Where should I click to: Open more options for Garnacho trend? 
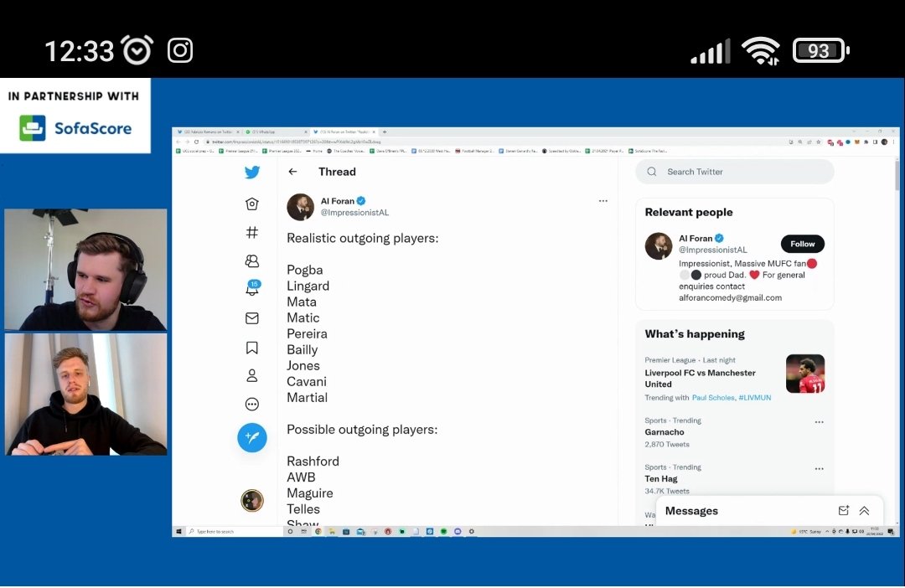click(x=819, y=422)
